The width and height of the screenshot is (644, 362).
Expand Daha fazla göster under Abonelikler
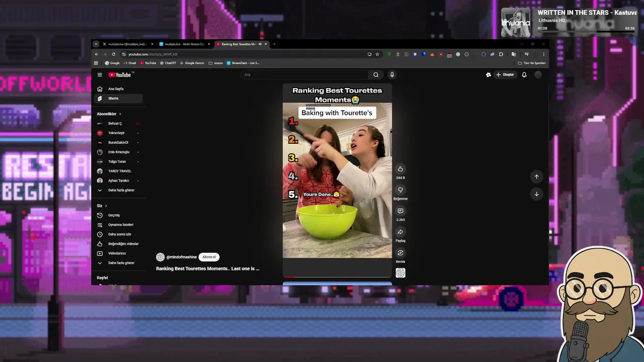pyautogui.click(x=119, y=191)
